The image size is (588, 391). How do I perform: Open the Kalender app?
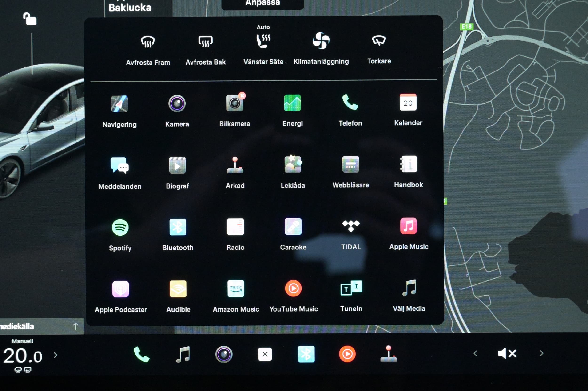pos(408,103)
